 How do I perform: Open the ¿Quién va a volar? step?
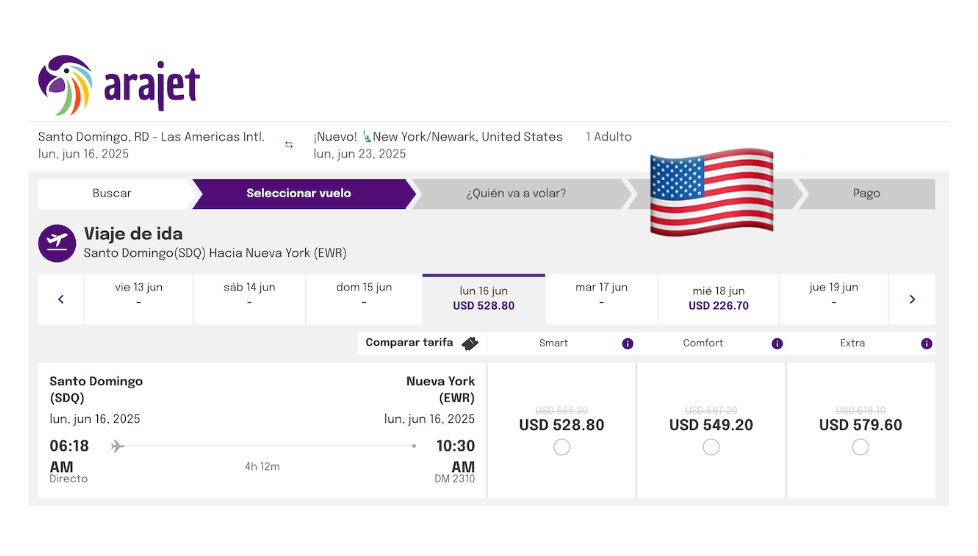click(x=516, y=193)
